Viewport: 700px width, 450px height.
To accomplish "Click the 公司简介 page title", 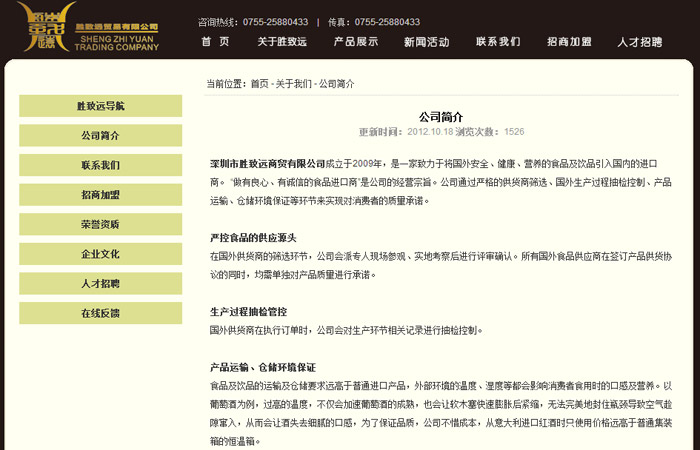I will click(x=441, y=117).
